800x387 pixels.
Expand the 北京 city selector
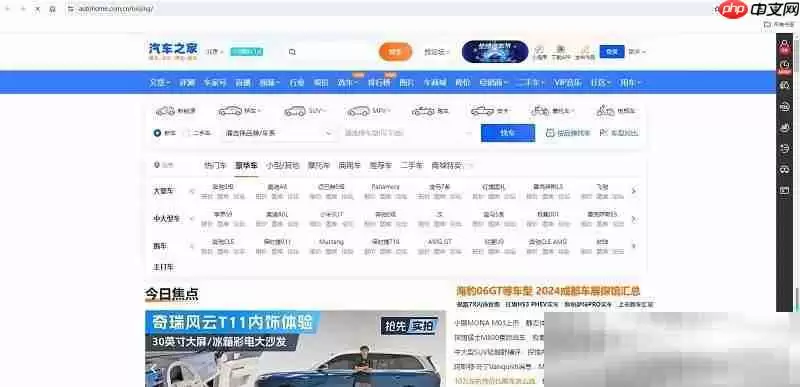215,51
